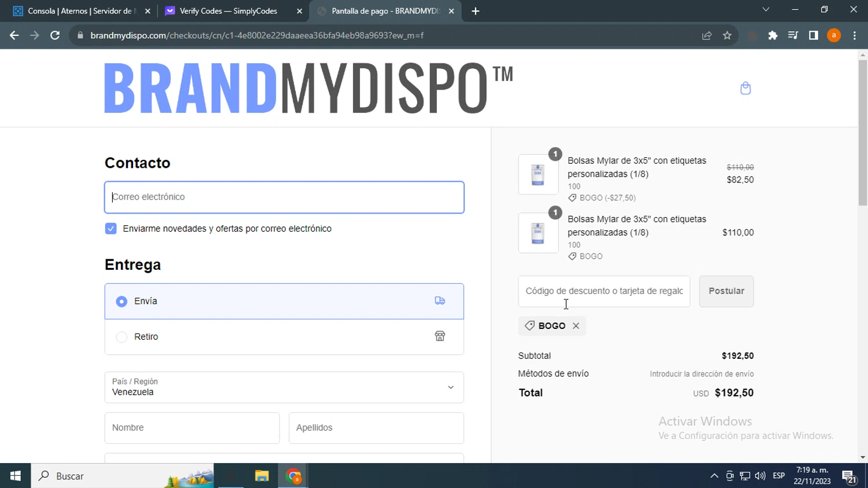868x488 pixels.
Task: Toggle the browser side panel icon
Action: click(814, 35)
